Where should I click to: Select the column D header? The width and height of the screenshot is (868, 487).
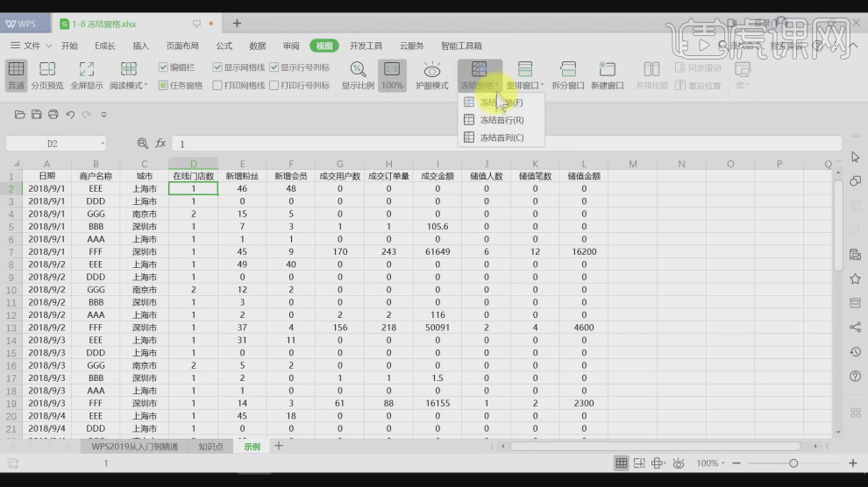(x=193, y=164)
